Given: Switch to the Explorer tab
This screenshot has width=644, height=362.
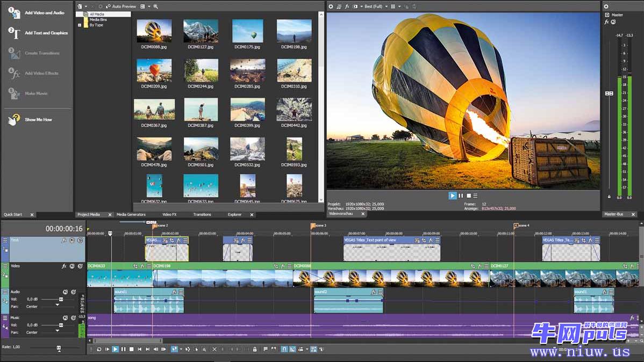Looking at the screenshot, I should [234, 214].
